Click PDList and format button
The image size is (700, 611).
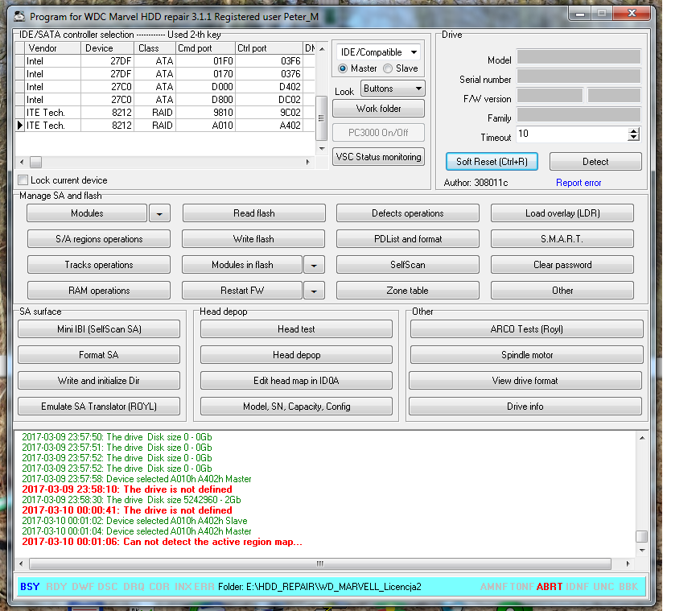point(408,239)
